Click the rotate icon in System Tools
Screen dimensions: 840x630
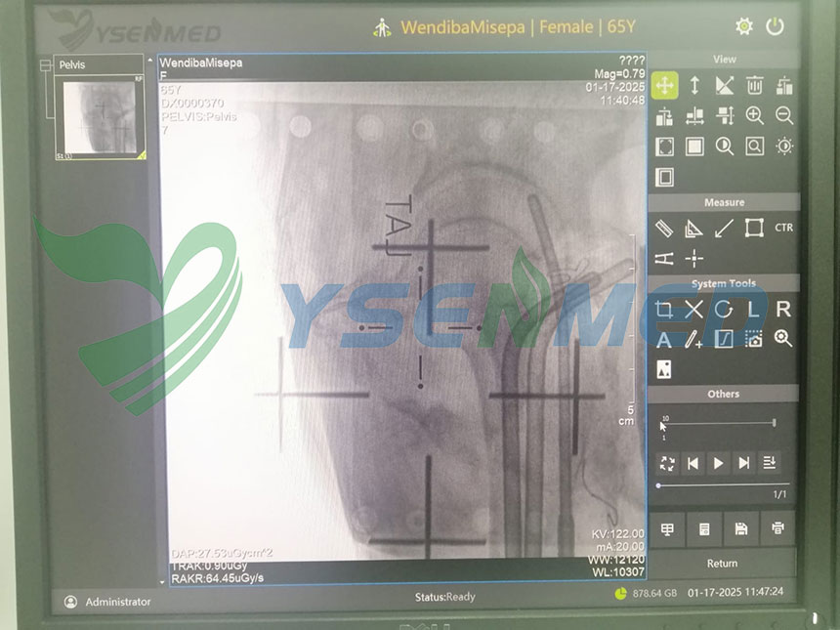click(x=724, y=311)
